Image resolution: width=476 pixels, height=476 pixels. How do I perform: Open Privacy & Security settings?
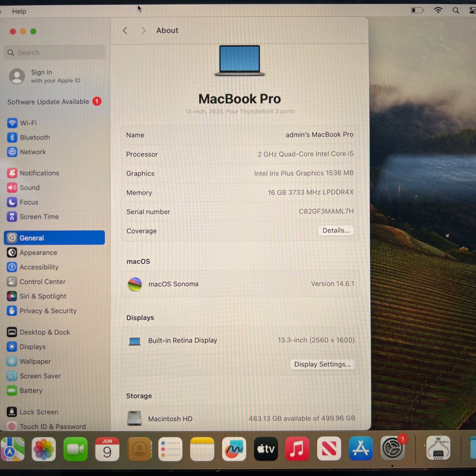tap(42, 311)
